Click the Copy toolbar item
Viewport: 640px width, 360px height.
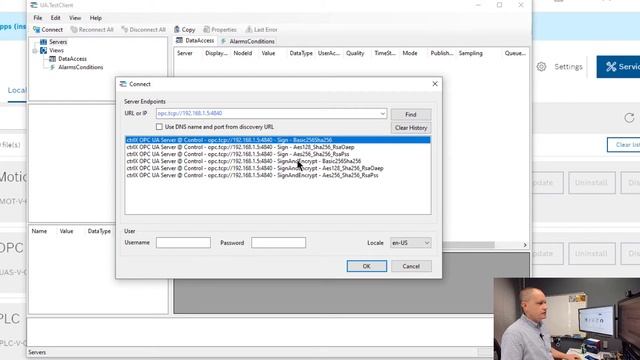click(184, 30)
